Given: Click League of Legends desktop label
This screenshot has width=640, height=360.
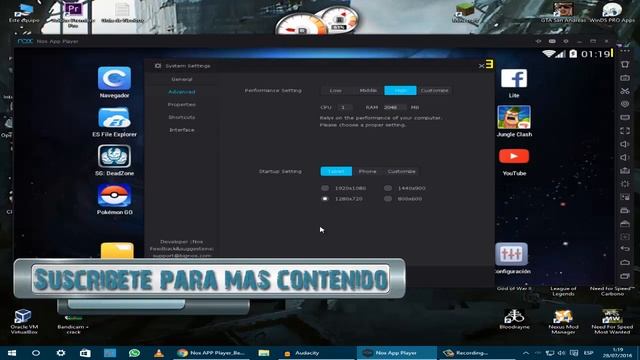Looking at the screenshot, I should click(x=563, y=291).
